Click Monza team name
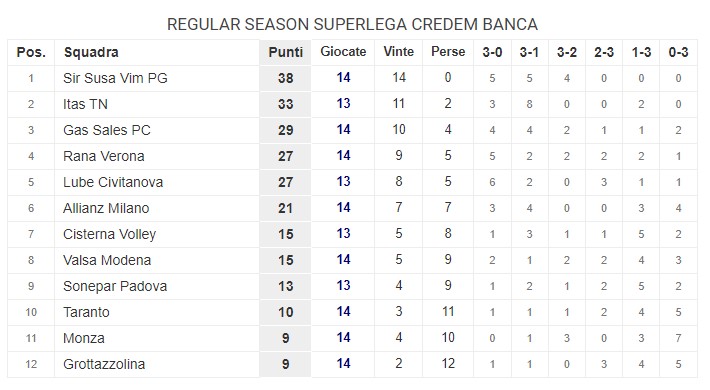 pyautogui.click(x=84, y=338)
